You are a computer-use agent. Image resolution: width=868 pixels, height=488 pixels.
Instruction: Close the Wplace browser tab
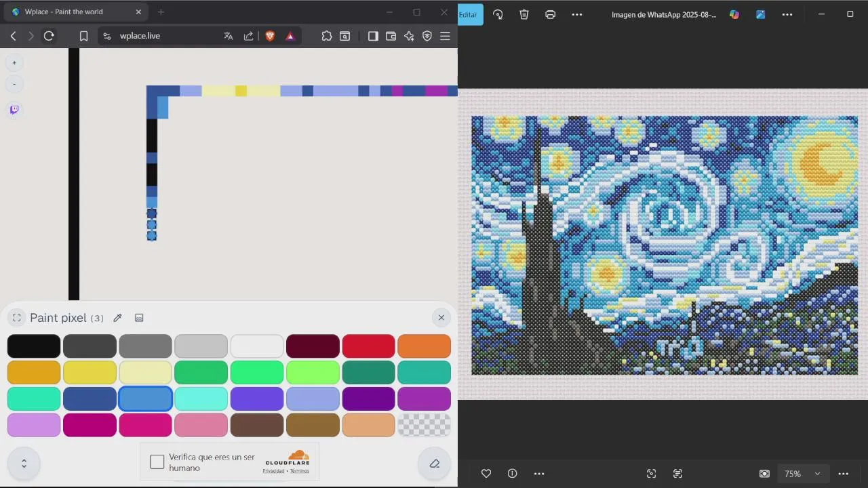pos(138,12)
